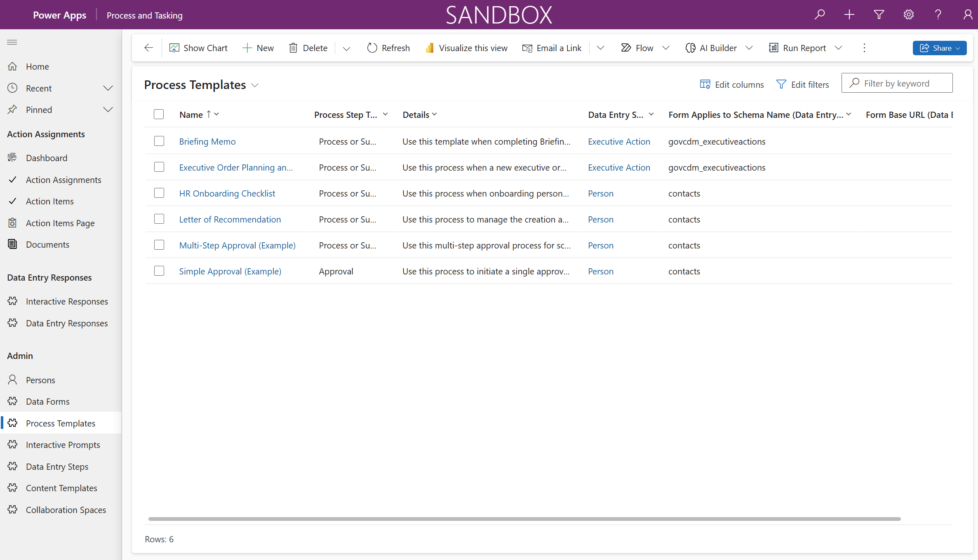Screen dimensions: 978x560
Task: Click the back arrow in command bar
Action: (x=148, y=48)
